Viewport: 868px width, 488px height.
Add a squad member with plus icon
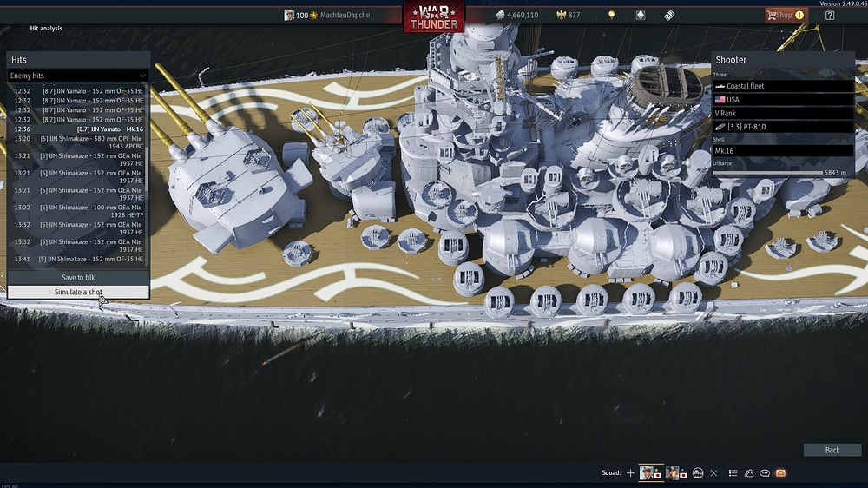630,473
